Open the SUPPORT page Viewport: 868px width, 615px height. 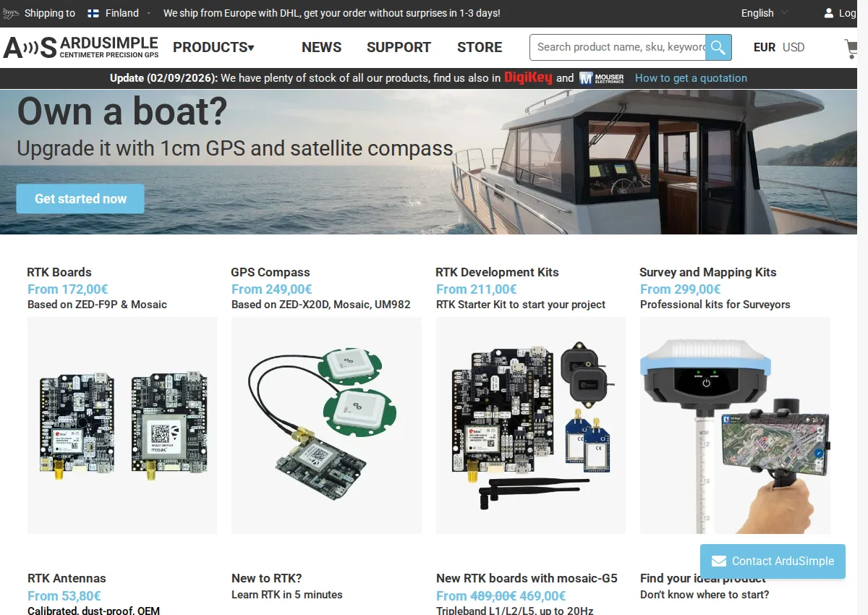coord(399,48)
